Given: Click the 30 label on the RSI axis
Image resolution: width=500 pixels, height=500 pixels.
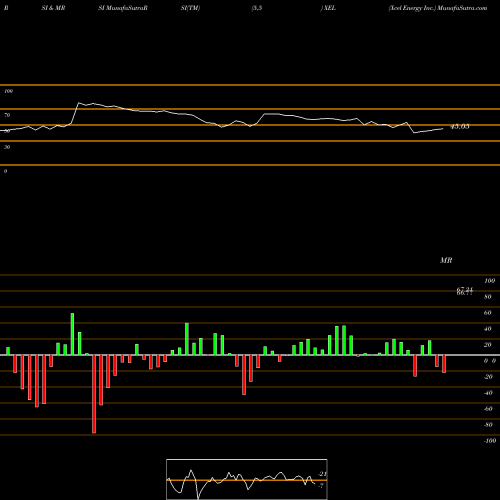Looking at the screenshot, I should pos(7,147).
